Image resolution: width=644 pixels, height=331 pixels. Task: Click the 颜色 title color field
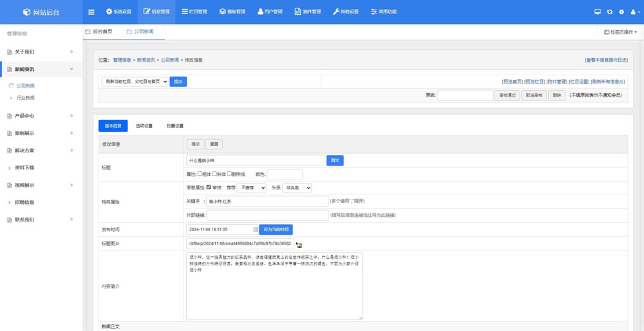(x=285, y=175)
